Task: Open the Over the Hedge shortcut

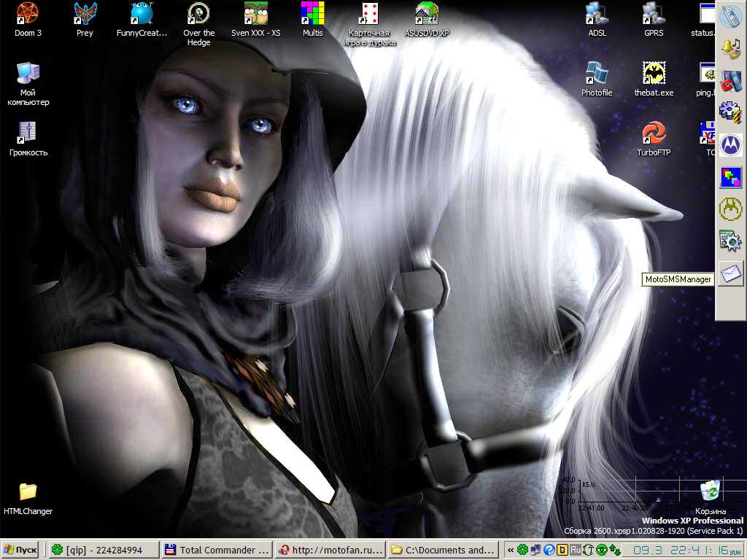Action: 198,25
